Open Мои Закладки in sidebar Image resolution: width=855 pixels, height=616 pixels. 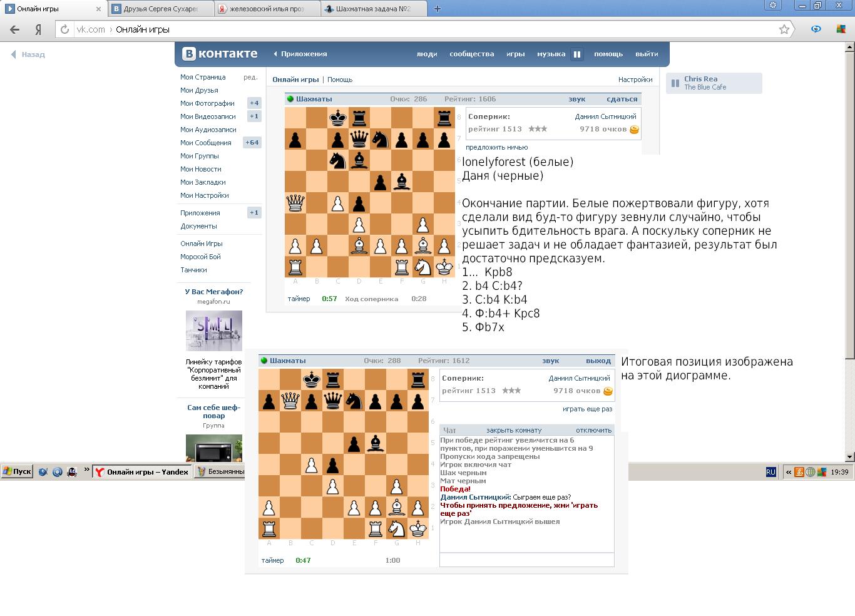click(203, 182)
